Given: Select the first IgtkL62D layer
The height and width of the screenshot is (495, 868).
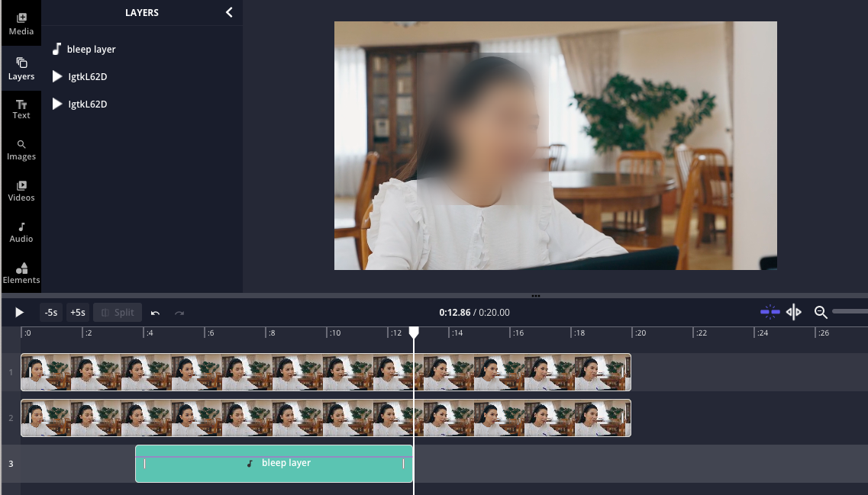Looking at the screenshot, I should [87, 77].
